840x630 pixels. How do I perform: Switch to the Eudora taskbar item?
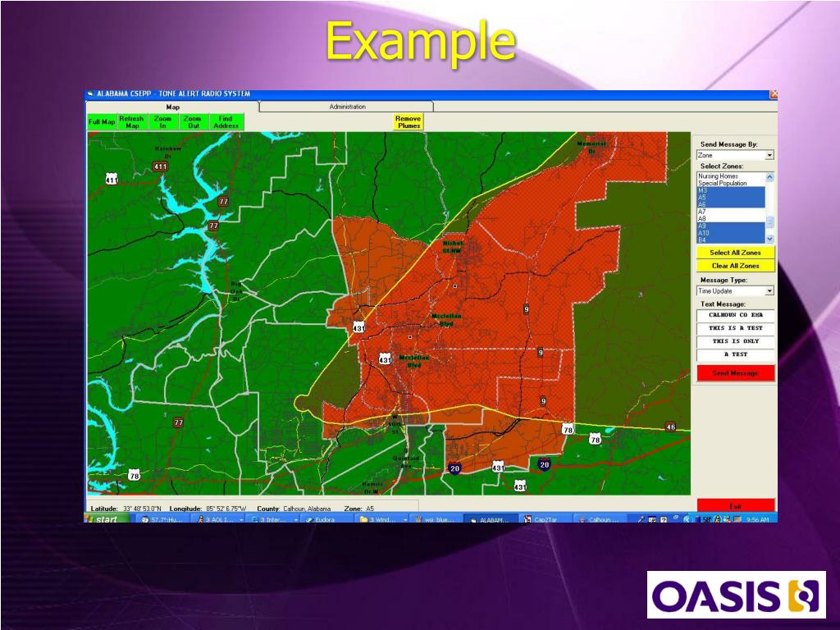(326, 519)
